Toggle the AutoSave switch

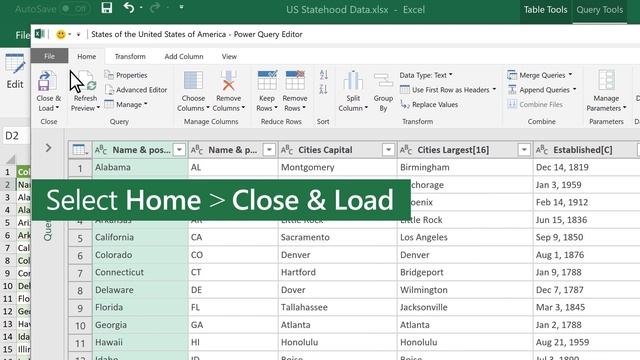click(75, 9)
